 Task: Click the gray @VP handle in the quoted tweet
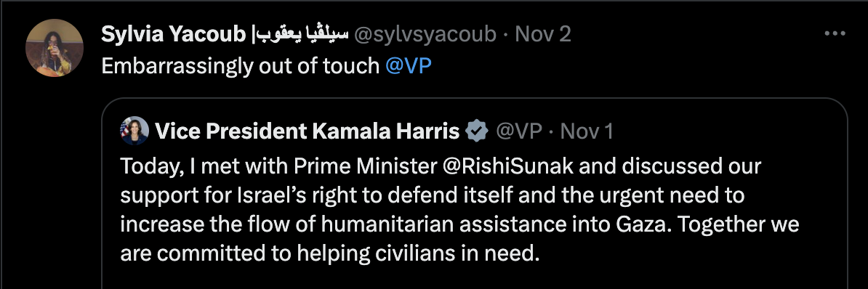coord(519,131)
